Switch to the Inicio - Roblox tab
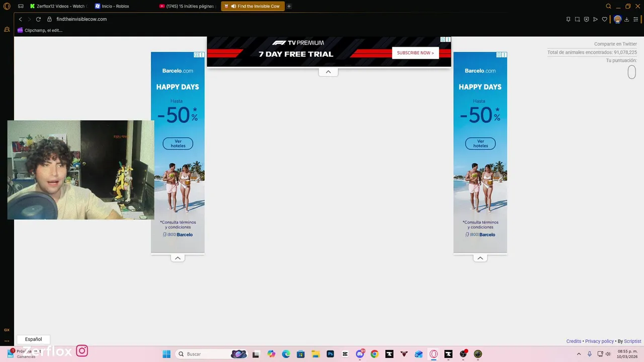 coord(123,6)
